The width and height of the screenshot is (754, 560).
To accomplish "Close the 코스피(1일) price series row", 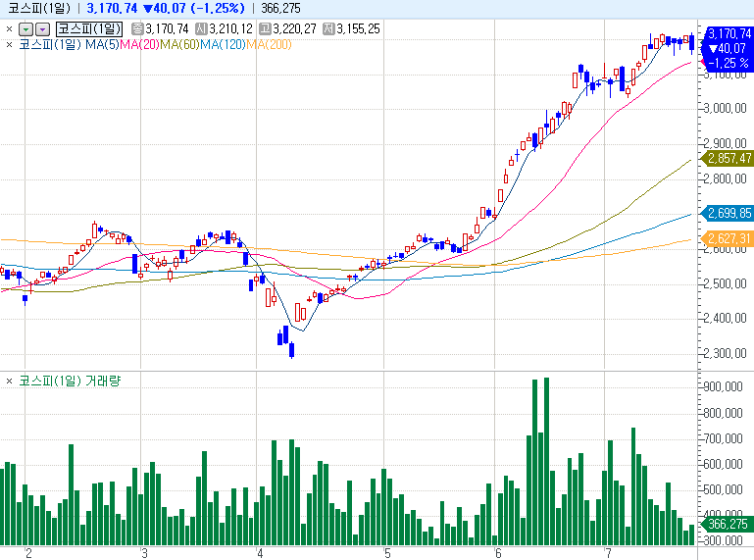I will coord(9,29).
